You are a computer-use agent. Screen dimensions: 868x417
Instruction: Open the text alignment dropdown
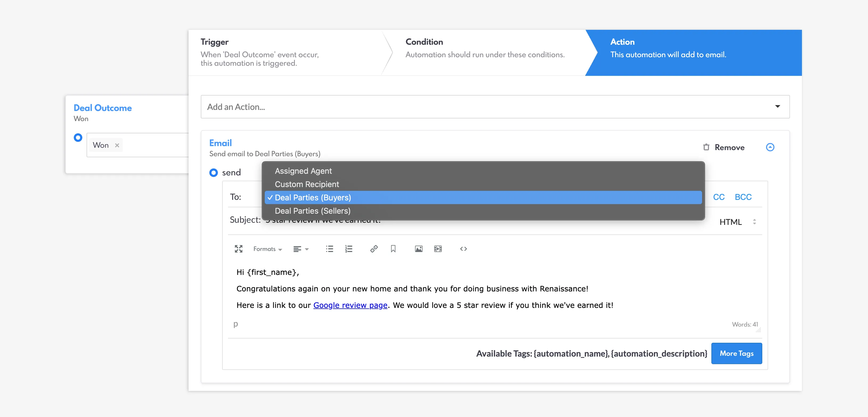[301, 249]
